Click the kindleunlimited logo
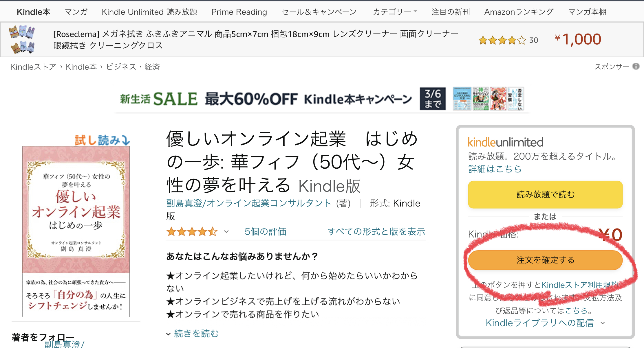Screen dimensions: 644x348 [505, 142]
